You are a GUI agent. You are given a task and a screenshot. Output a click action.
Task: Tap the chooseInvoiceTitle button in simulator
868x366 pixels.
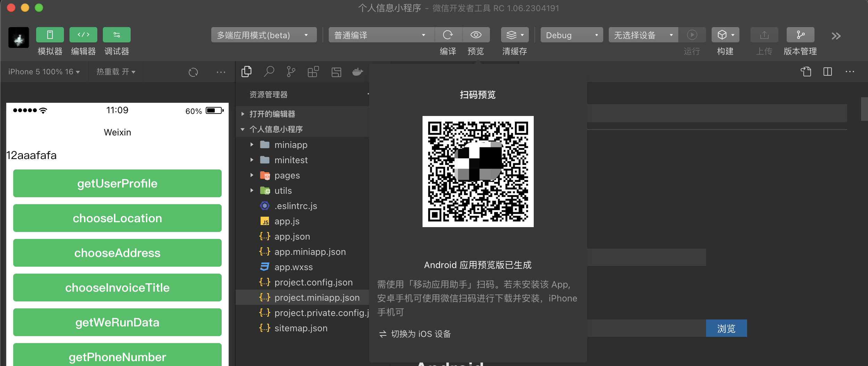(117, 288)
